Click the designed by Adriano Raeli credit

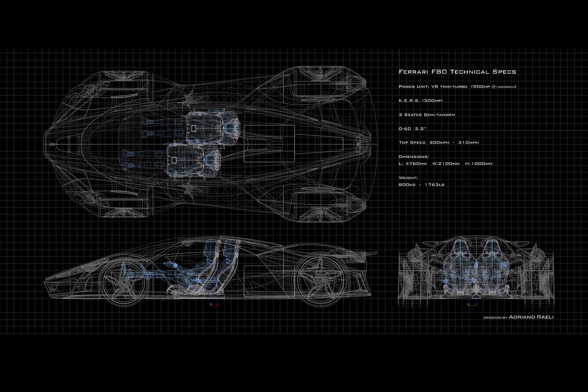tap(518, 317)
